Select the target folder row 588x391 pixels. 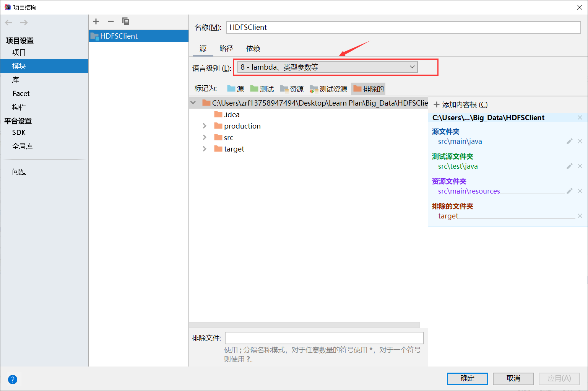pyautogui.click(x=229, y=149)
